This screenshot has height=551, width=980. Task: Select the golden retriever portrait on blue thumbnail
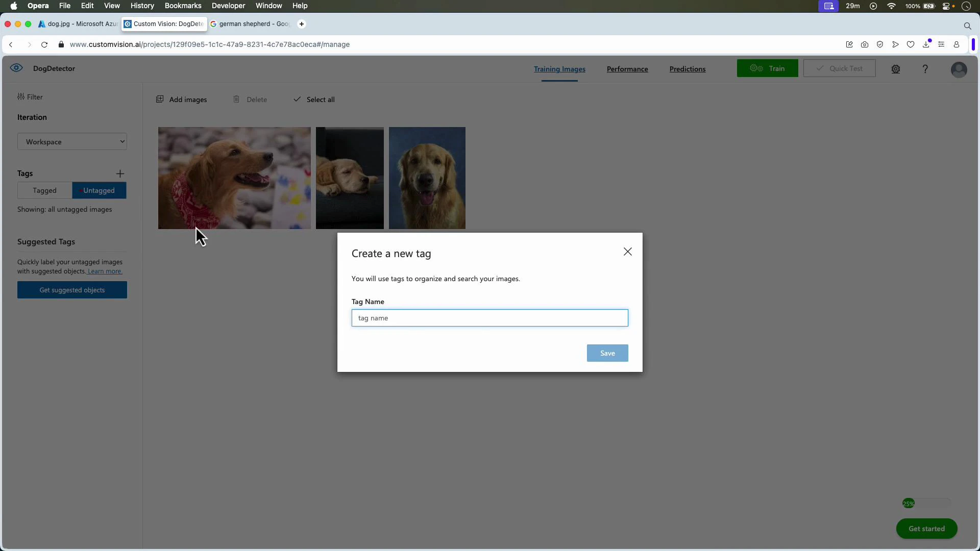(427, 178)
